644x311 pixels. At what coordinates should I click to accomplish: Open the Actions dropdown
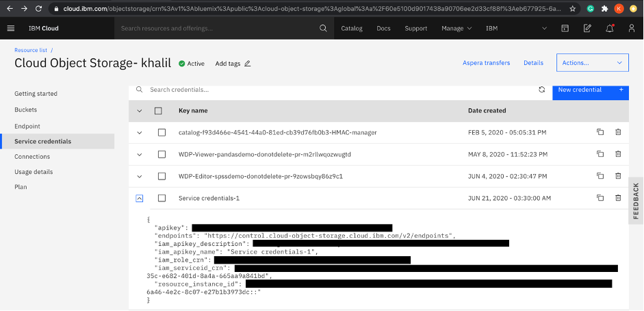(x=592, y=63)
